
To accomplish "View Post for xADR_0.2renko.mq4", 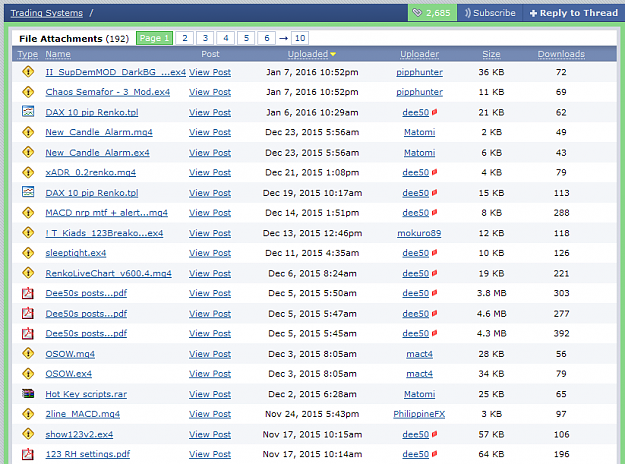I will coord(210,172).
